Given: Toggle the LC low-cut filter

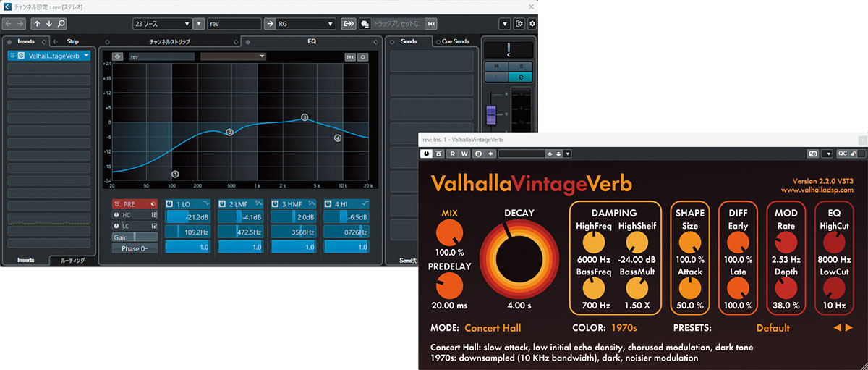Looking at the screenshot, I should [116, 226].
